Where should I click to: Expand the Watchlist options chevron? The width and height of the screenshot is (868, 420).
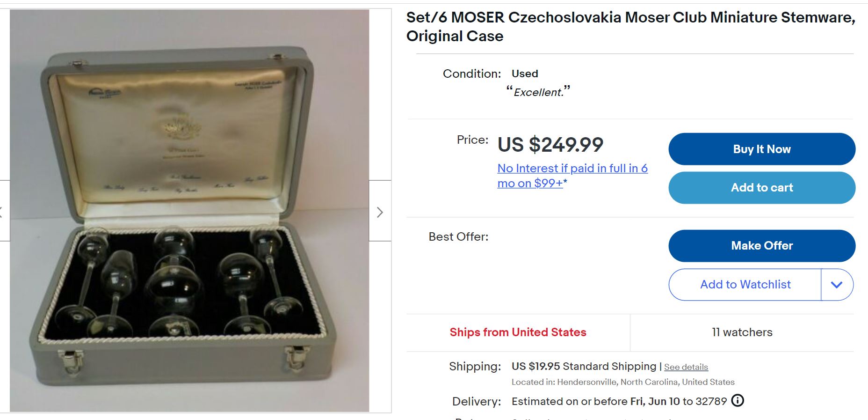point(838,284)
